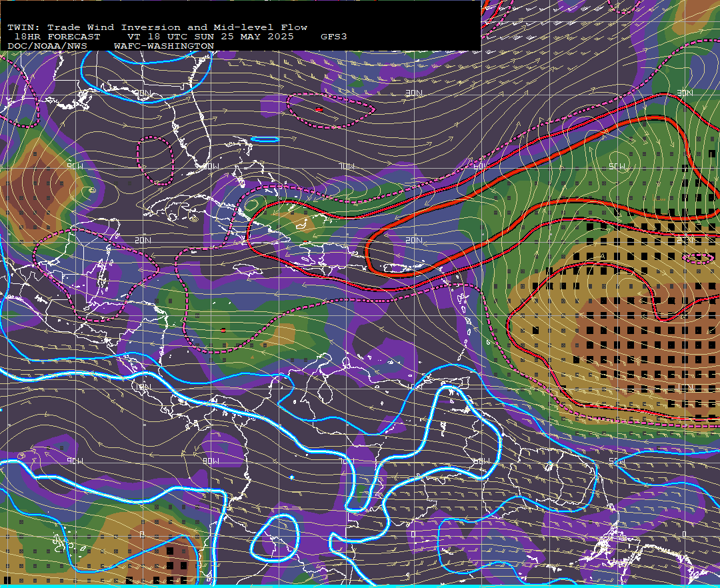Click the '90W' label beside the brown Gulf area
This screenshot has width=720, height=588.
(x=75, y=166)
